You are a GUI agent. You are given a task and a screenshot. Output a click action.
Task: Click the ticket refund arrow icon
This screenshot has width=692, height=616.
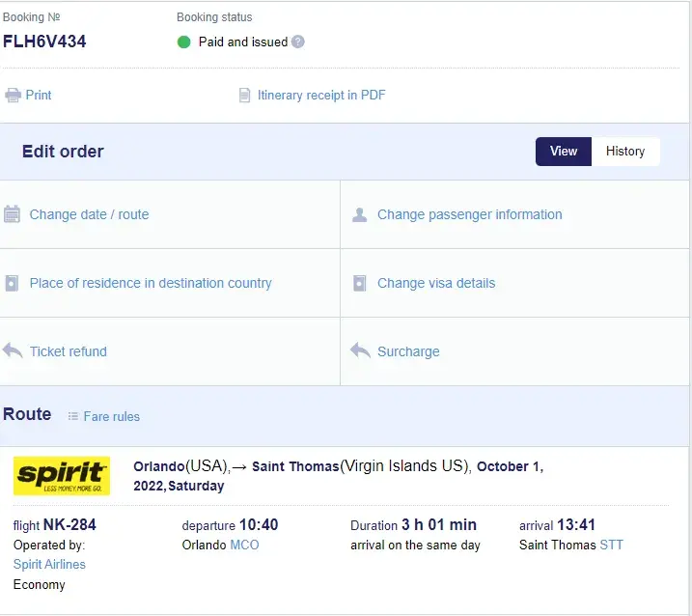[x=13, y=351]
